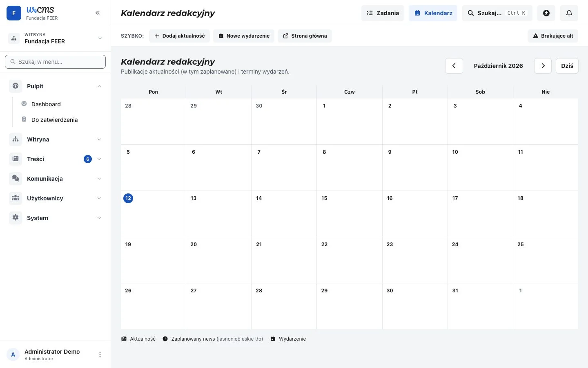The image size is (588, 368).
Task: Focus the Szukaj w menu field
Action: click(55, 62)
